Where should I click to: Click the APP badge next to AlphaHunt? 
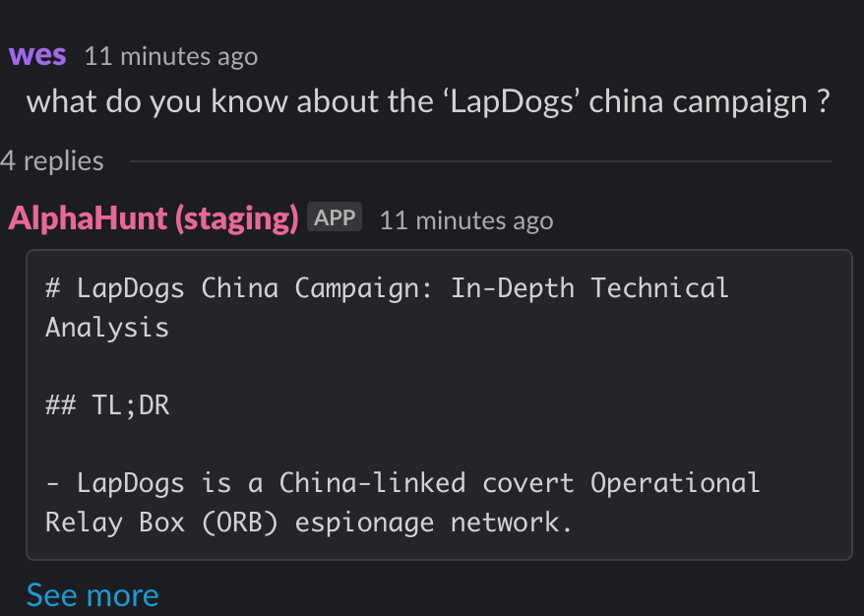pyautogui.click(x=334, y=217)
